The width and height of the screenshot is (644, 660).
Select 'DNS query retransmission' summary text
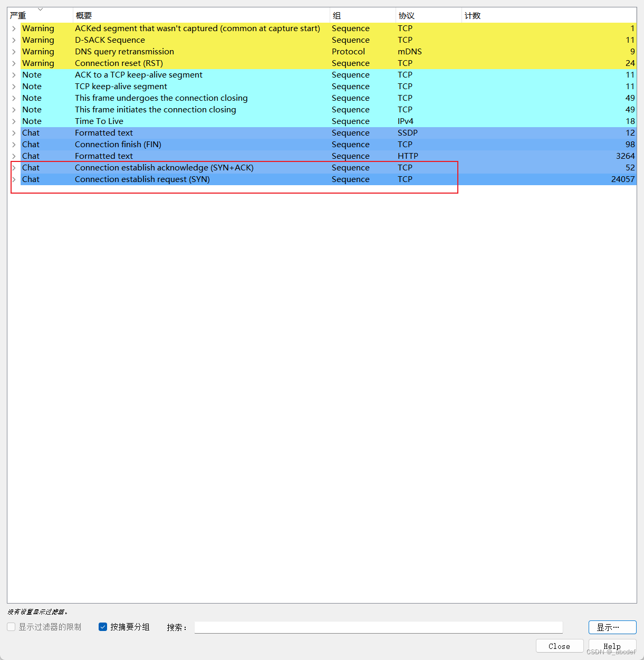124,52
